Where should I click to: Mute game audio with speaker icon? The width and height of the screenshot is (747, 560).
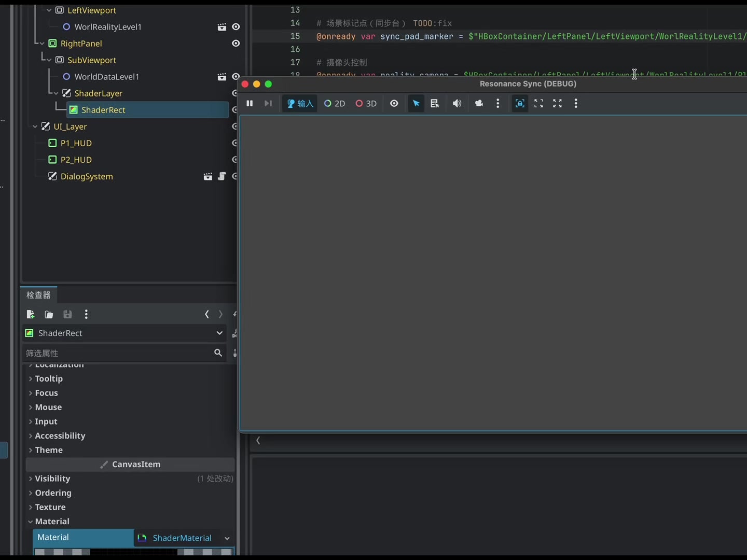coord(457,104)
